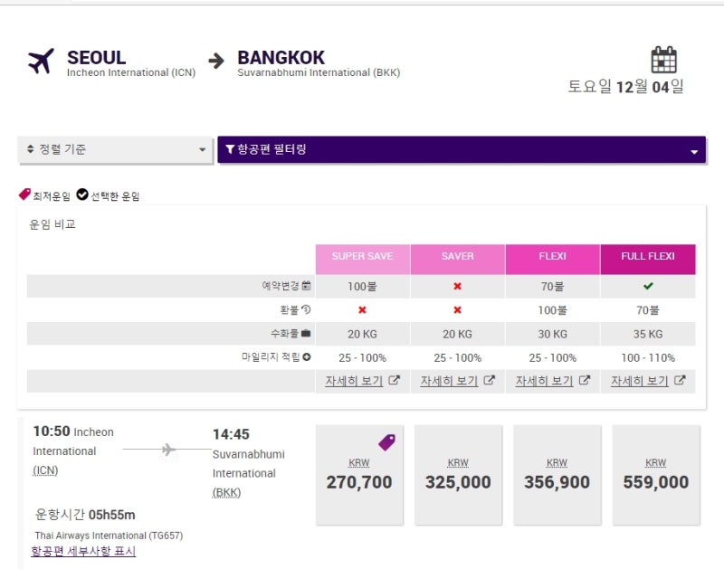The width and height of the screenshot is (724, 588).
Task: Click the 운항시간 05h55m duration text
Action: click(x=85, y=515)
